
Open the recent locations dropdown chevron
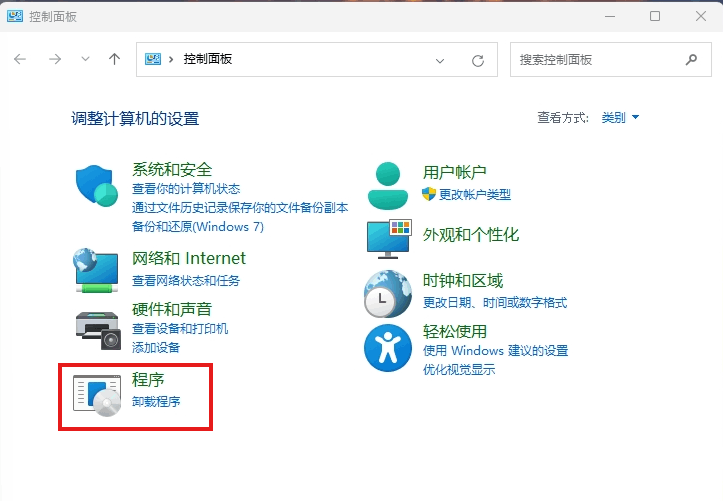click(x=85, y=59)
